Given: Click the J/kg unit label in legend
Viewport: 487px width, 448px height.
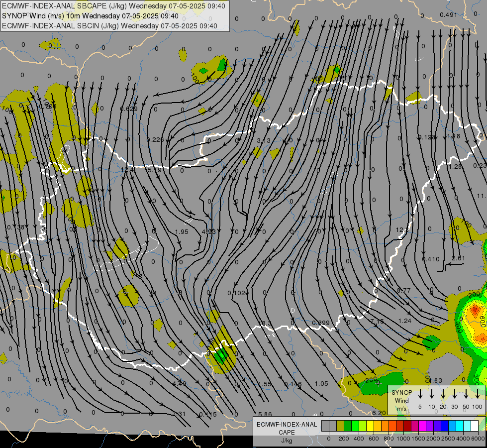Looking at the screenshot, I should point(287,441).
